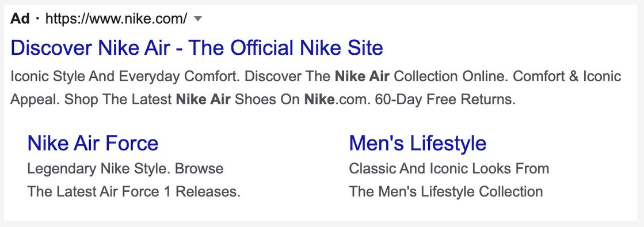
Task: Click the Legendary Nike Style. Browse line
Action: (125, 169)
